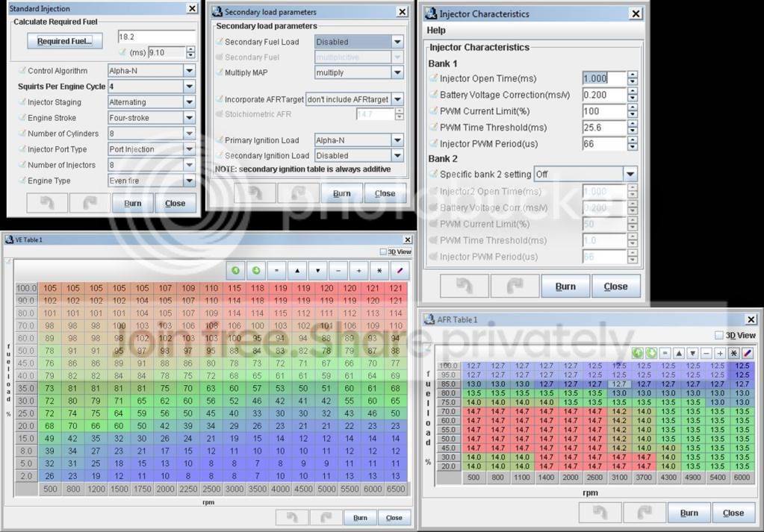This screenshot has height=532, width=764.
Task: Click Burn in the Standard Injection window
Action: coord(132,203)
